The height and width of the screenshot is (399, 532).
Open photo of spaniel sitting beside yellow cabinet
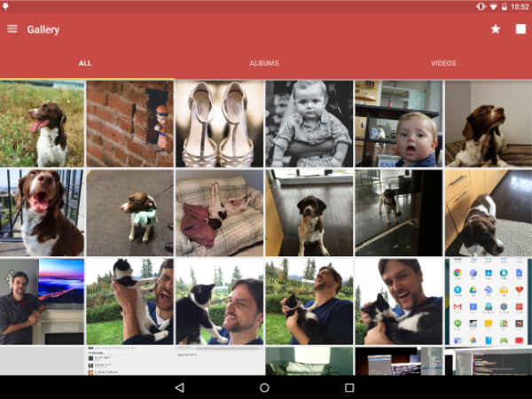tap(309, 213)
